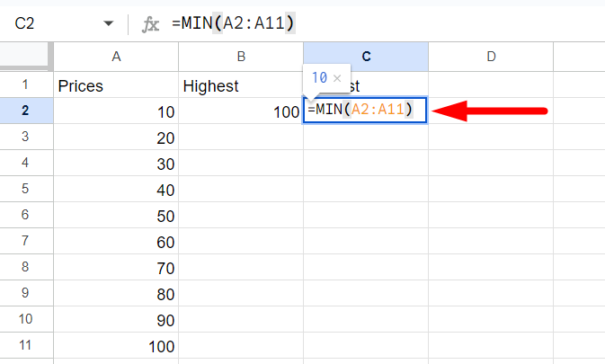Click the fx function icon
This screenshot has height=364, width=605.
pos(151,22)
